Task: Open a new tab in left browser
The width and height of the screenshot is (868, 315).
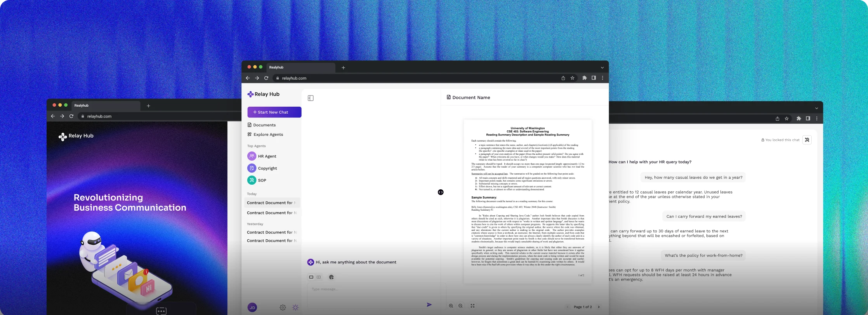Action: tap(148, 106)
